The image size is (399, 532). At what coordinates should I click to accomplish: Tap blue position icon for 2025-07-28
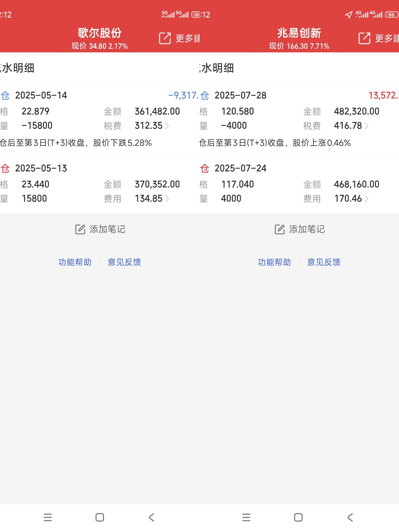click(x=205, y=96)
